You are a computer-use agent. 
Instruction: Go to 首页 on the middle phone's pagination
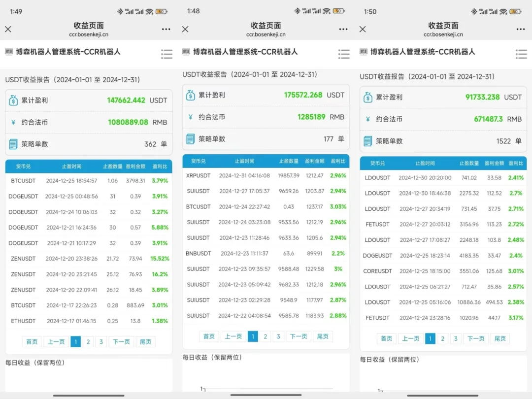[x=209, y=336]
